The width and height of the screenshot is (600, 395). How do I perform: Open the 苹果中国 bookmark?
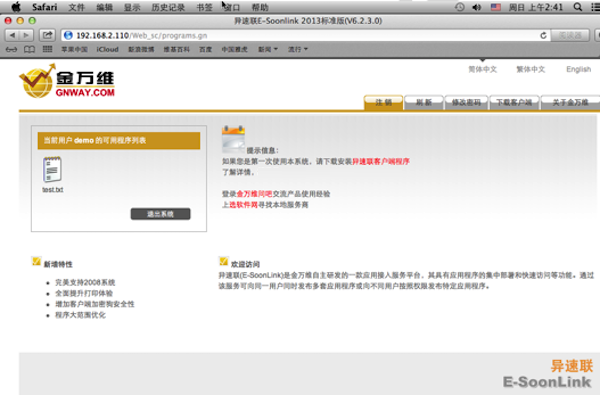coord(74,49)
